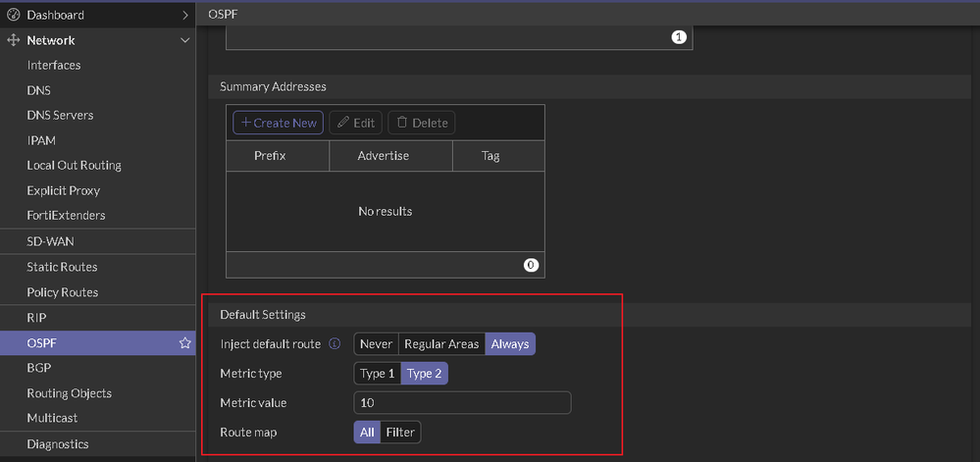Click the Summary Addresses count badge

(531, 265)
